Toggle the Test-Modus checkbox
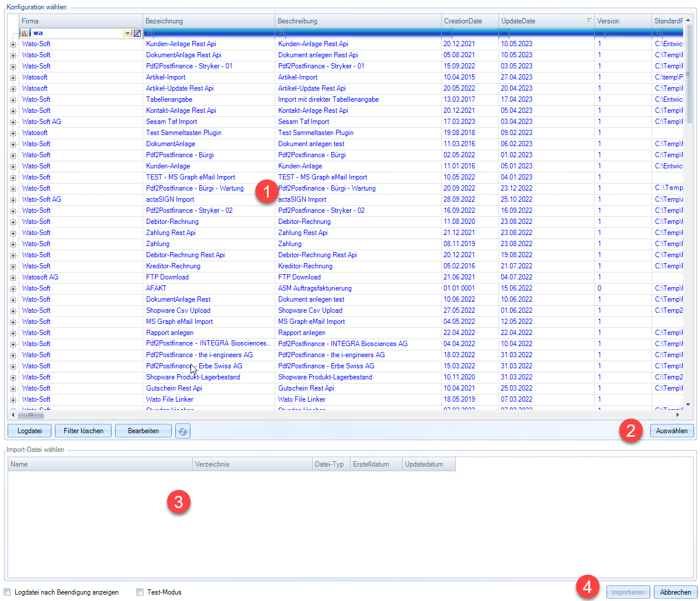 pos(140,592)
